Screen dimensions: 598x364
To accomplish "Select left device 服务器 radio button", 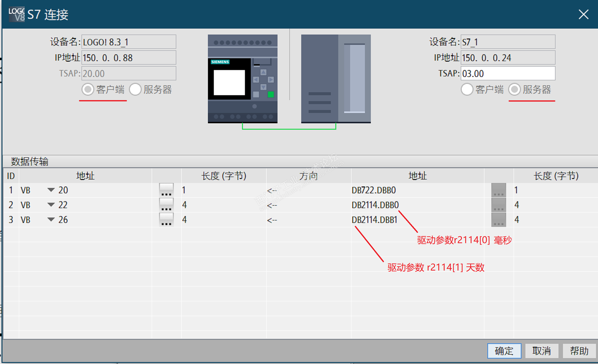I will pos(135,89).
